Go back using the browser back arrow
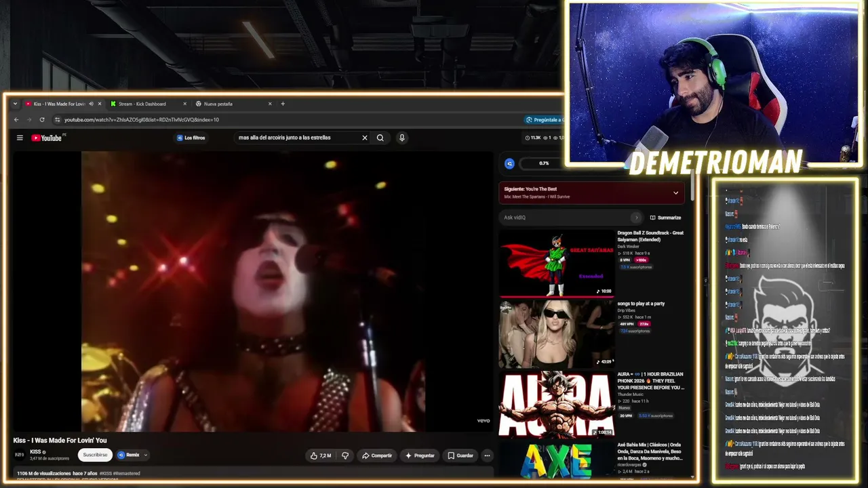 pyautogui.click(x=16, y=120)
